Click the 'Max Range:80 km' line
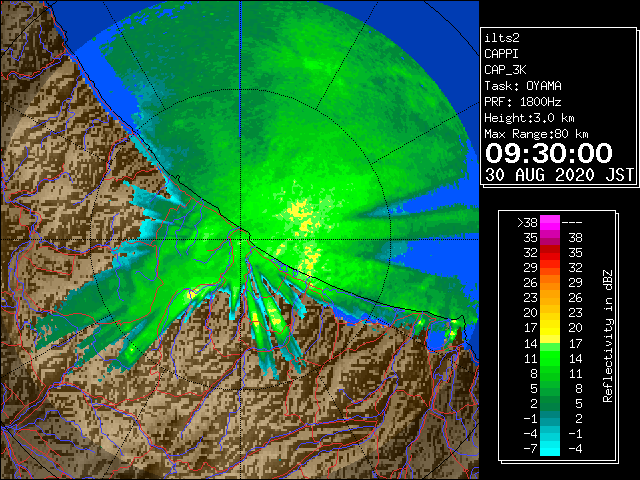 [x=536, y=134]
